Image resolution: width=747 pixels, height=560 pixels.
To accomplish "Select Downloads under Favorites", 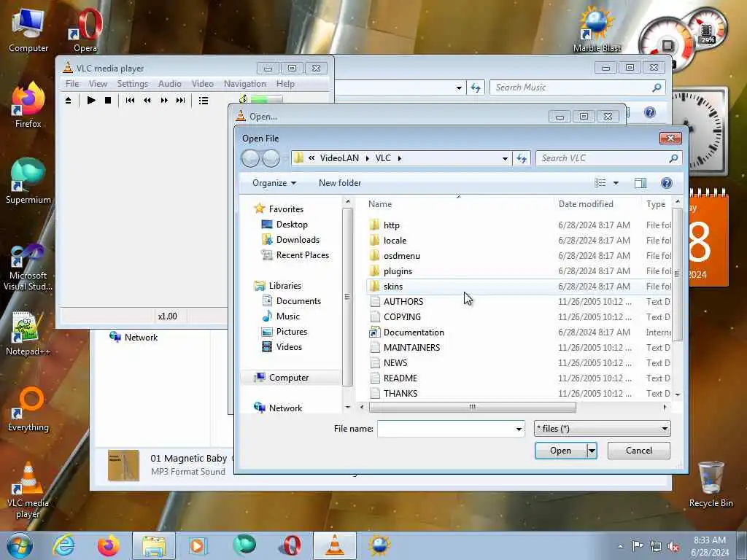I will [298, 239].
